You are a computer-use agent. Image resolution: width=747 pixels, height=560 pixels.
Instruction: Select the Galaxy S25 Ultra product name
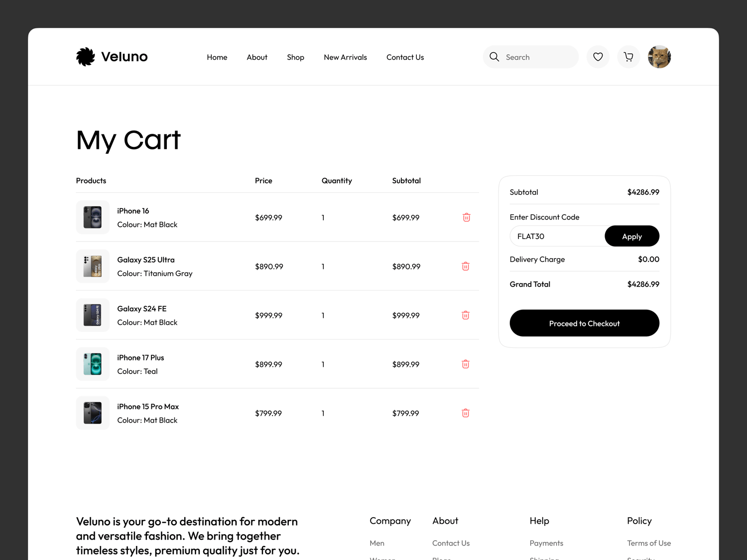coord(146,260)
